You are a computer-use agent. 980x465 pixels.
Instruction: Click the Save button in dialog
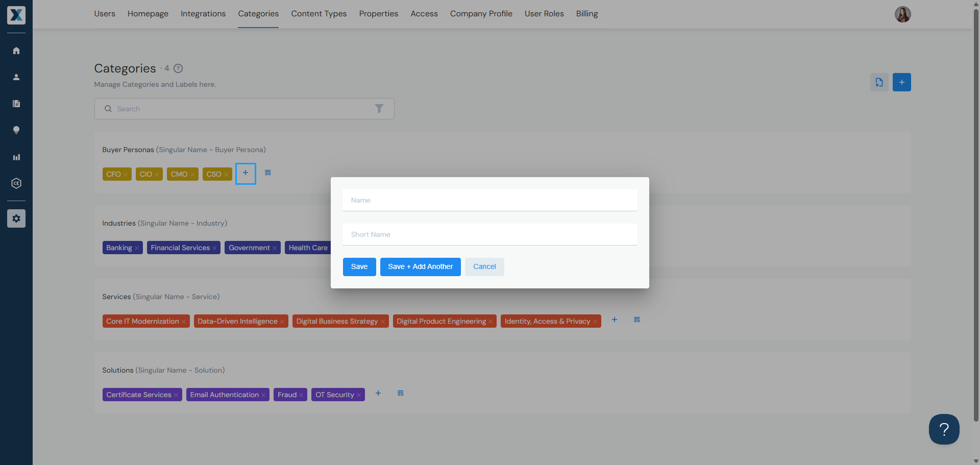pos(359,267)
